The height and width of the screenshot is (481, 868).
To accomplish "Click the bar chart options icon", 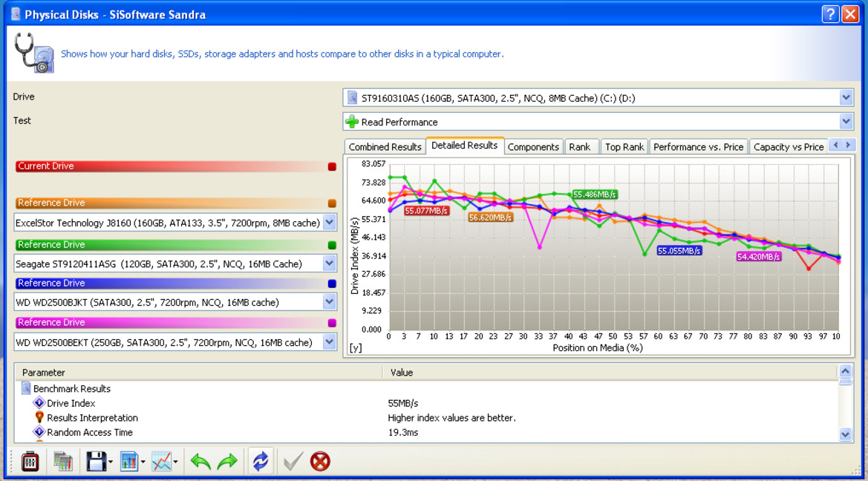I will [x=128, y=460].
